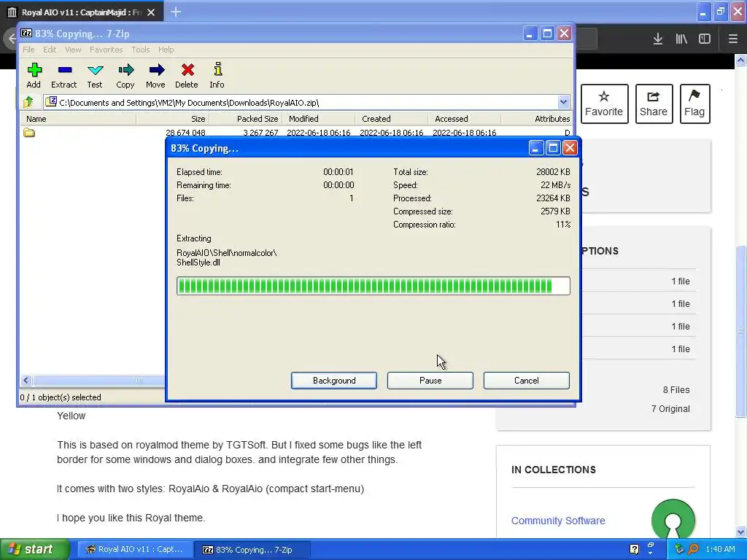This screenshot has width=747, height=560.
Task: Click the webpage scrollbar down arrow
Action: [x=740, y=532]
